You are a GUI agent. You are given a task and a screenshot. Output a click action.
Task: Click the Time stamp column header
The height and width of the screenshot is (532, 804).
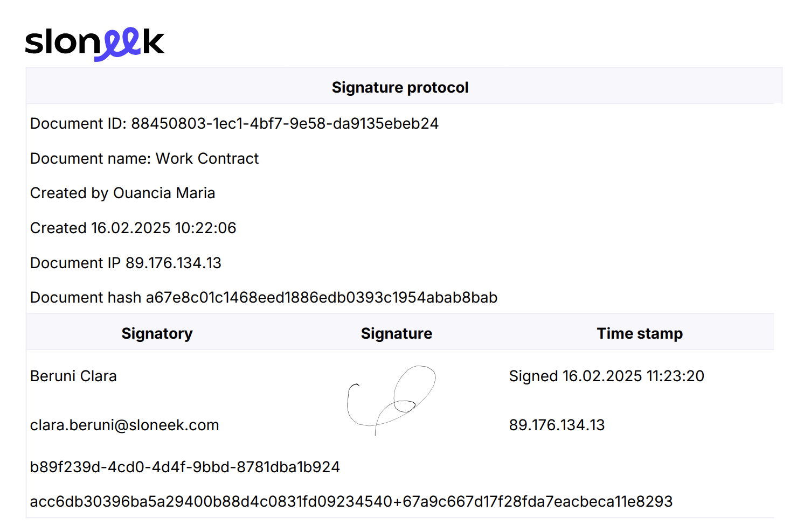(640, 333)
